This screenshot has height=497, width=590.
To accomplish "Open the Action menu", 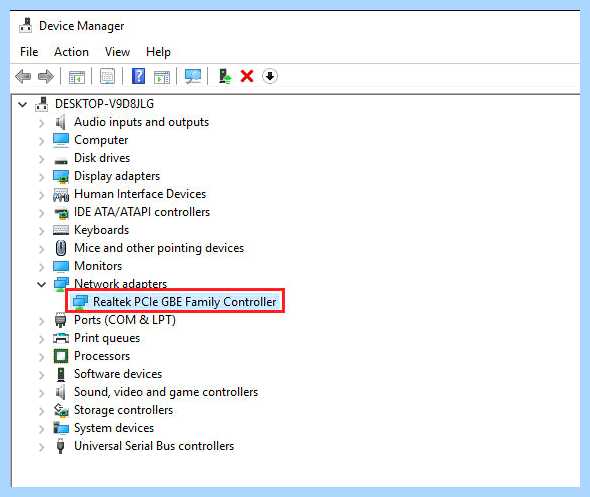I will point(71,52).
